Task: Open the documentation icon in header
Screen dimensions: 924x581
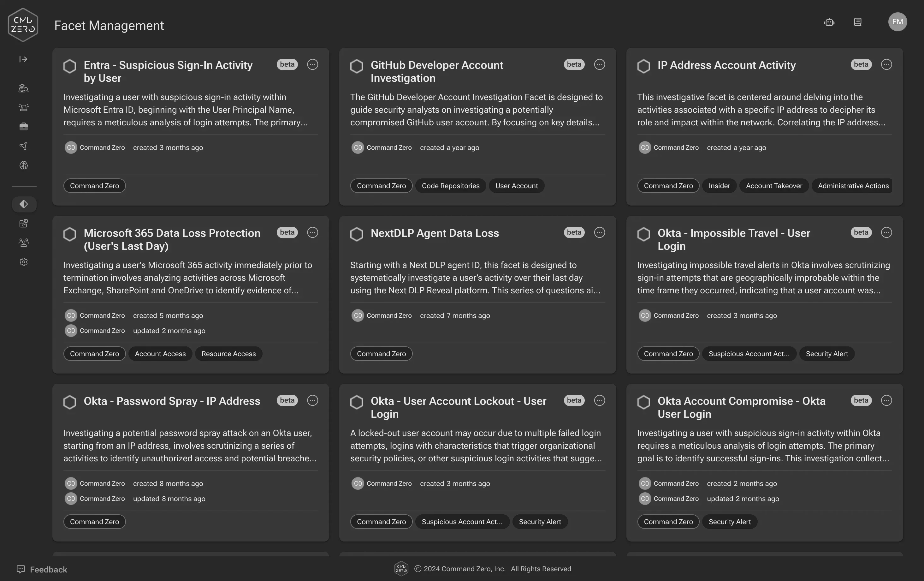Action: point(858,22)
